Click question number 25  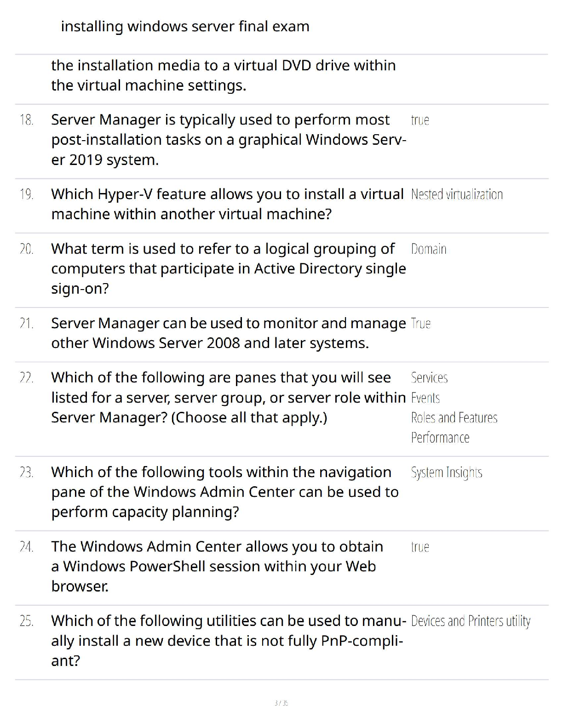pyautogui.click(x=27, y=621)
